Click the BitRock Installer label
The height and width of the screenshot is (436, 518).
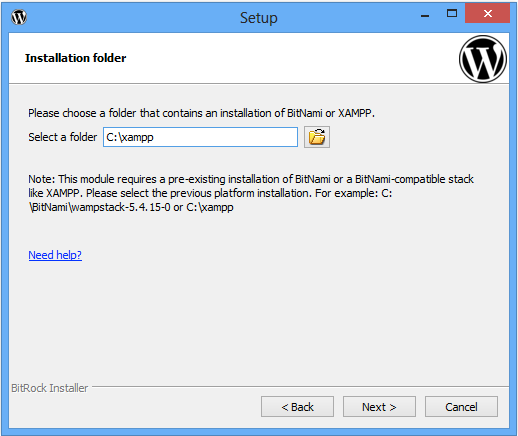tap(49, 388)
